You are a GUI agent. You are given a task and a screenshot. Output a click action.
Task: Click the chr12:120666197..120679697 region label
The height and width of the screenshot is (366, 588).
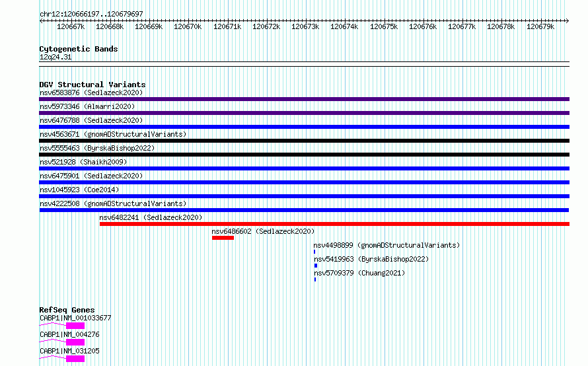91,14
